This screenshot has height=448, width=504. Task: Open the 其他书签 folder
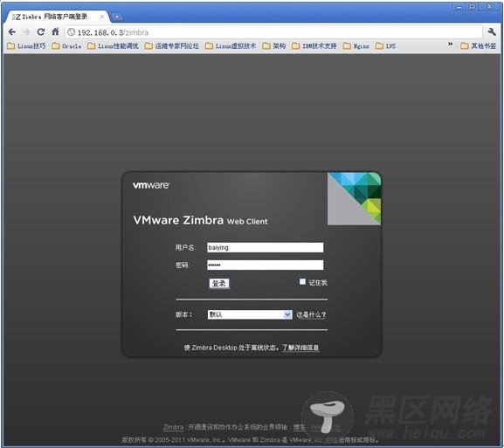pos(479,46)
